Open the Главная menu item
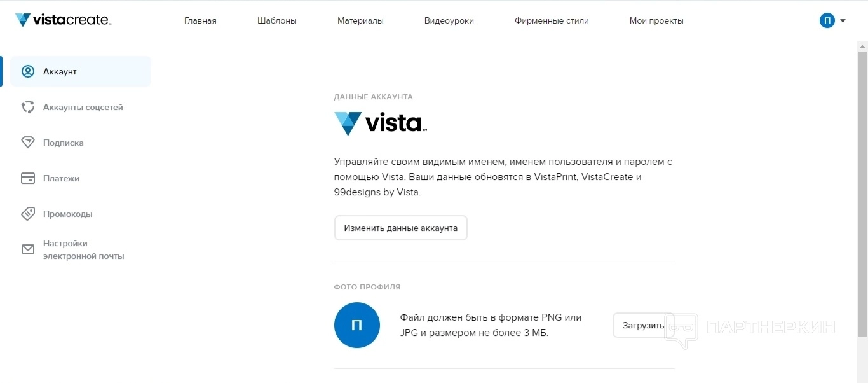Screen dimensions: 868x383 [x=200, y=20]
